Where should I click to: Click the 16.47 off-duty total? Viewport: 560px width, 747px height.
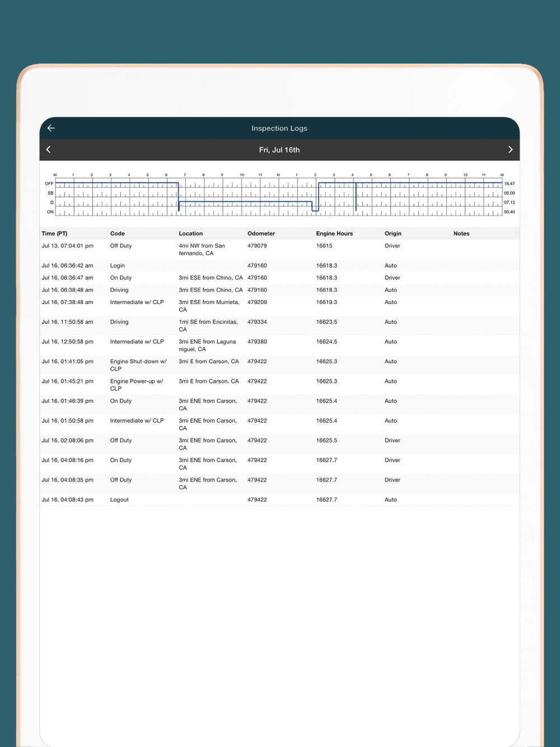click(510, 184)
